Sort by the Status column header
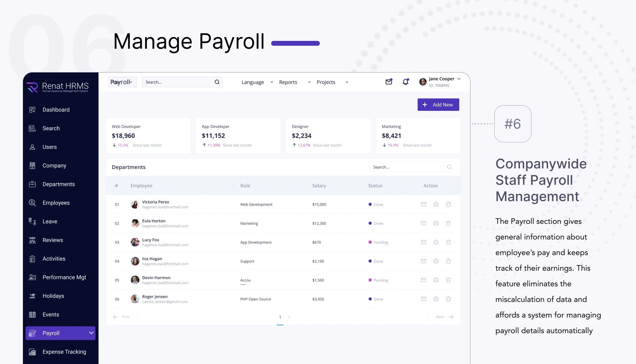 (375, 186)
